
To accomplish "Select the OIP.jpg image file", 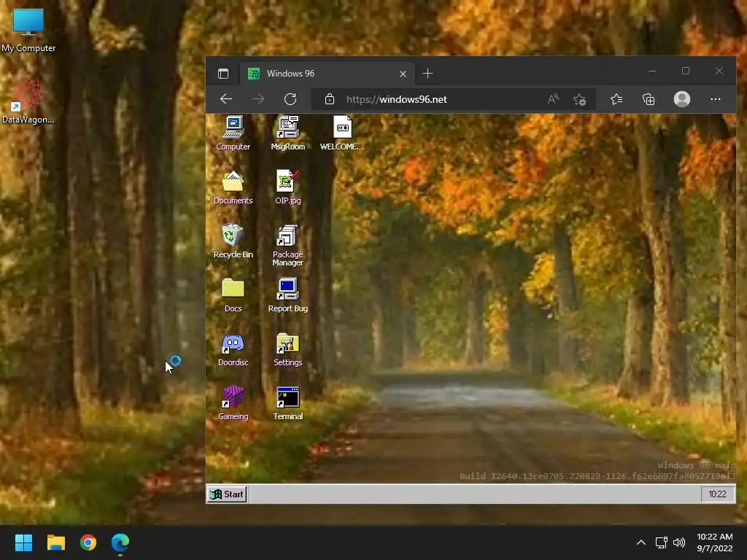I will [287, 187].
